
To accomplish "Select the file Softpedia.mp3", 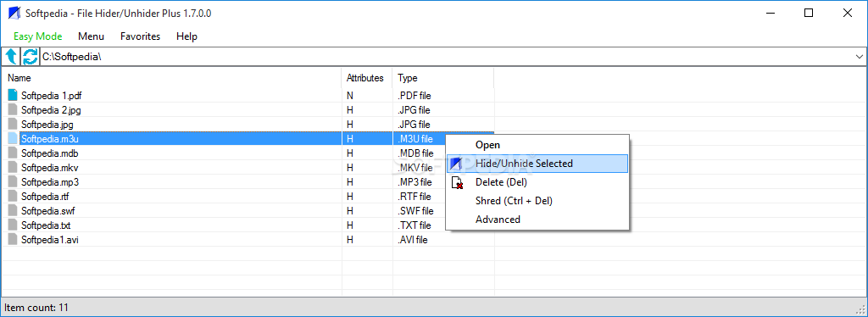I will click(x=49, y=181).
